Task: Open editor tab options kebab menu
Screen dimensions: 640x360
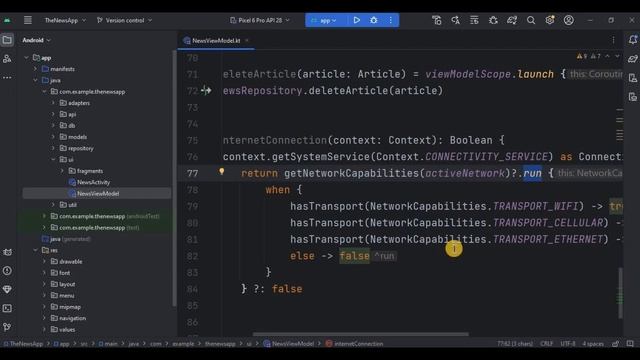Action: [x=613, y=40]
